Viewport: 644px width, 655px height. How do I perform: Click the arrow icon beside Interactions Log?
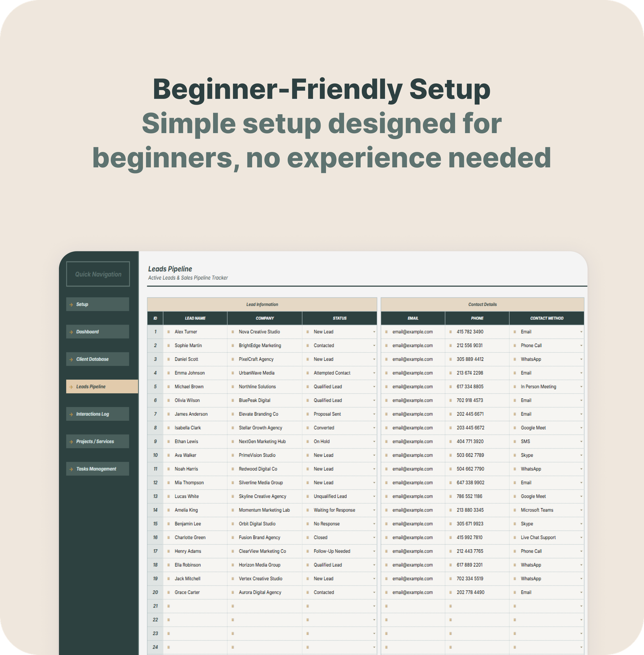click(71, 414)
